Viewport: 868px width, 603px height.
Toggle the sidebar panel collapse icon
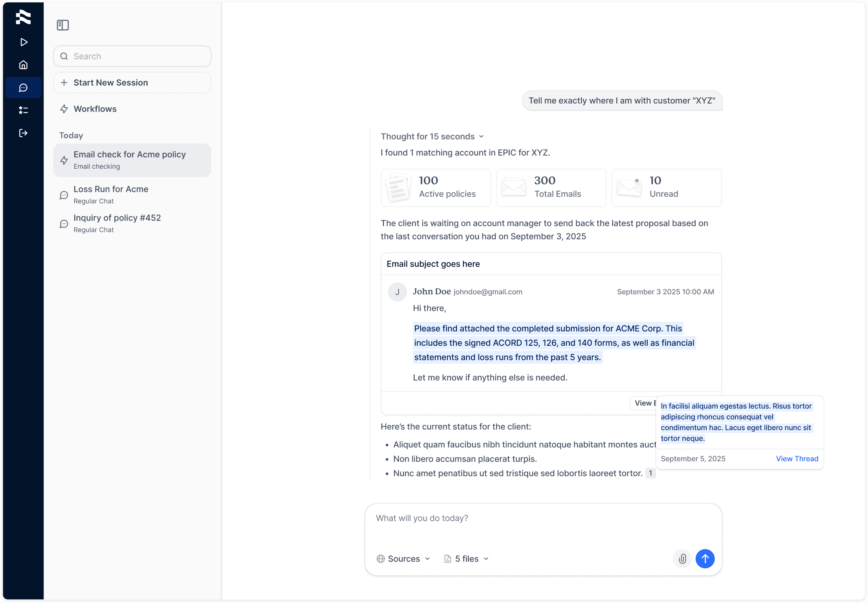click(x=63, y=25)
